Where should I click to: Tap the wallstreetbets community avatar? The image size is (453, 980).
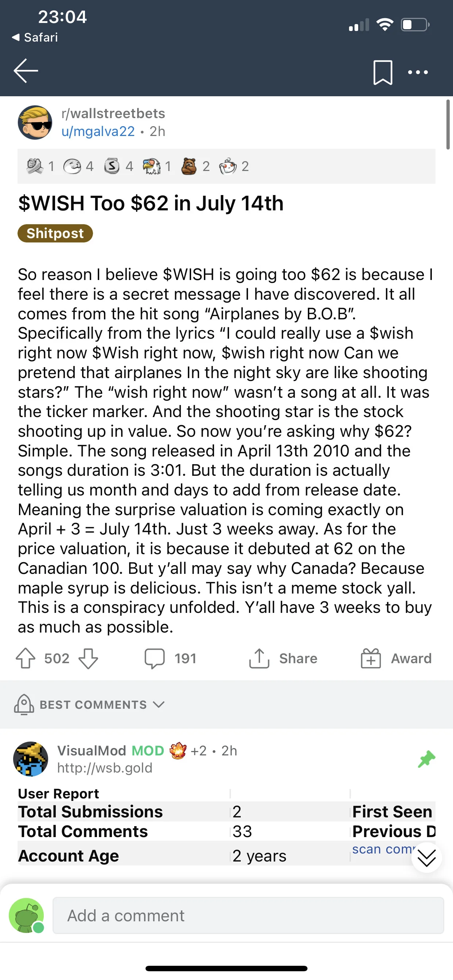(35, 122)
